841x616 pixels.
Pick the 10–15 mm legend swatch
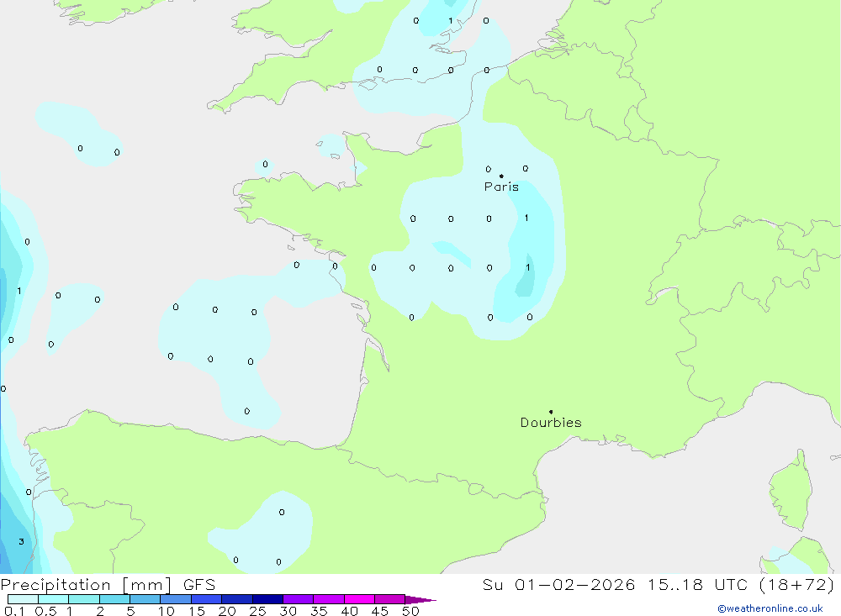click(176, 599)
